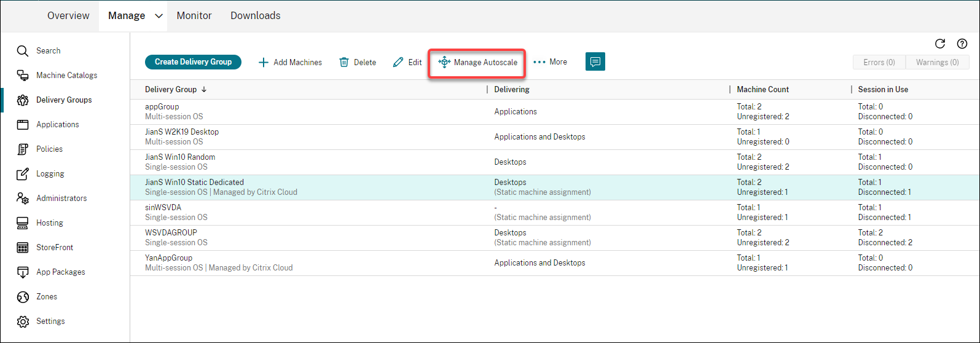The width and height of the screenshot is (980, 343).
Task: Open Zones via its globe icon
Action: click(23, 297)
